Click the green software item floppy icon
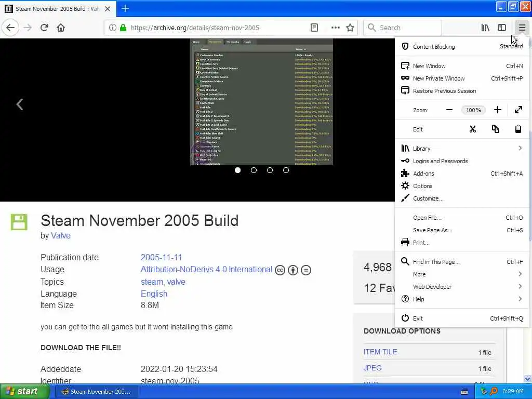The width and height of the screenshot is (532, 399). pos(19,222)
